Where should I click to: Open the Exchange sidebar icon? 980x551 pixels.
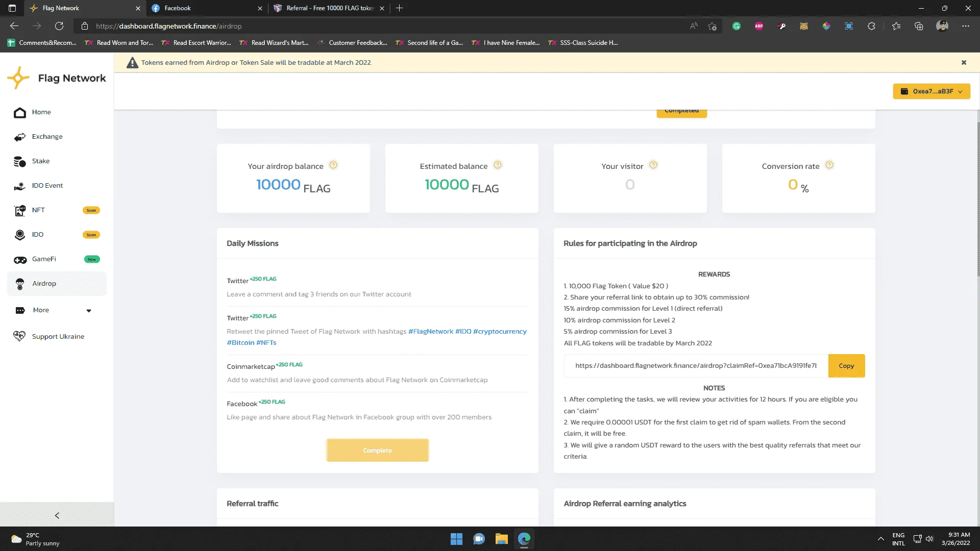click(x=20, y=137)
